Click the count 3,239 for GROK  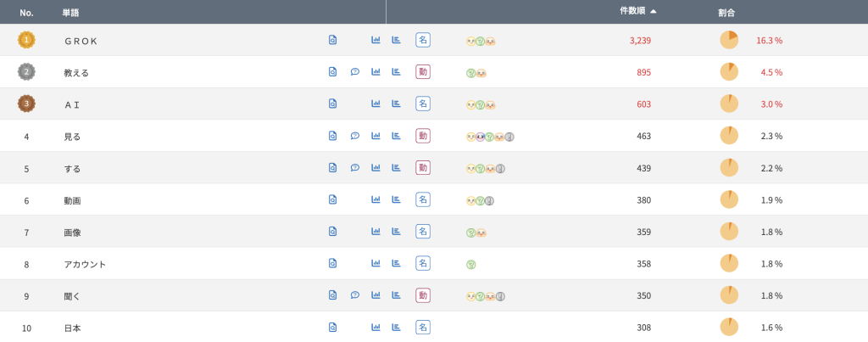[640, 40]
